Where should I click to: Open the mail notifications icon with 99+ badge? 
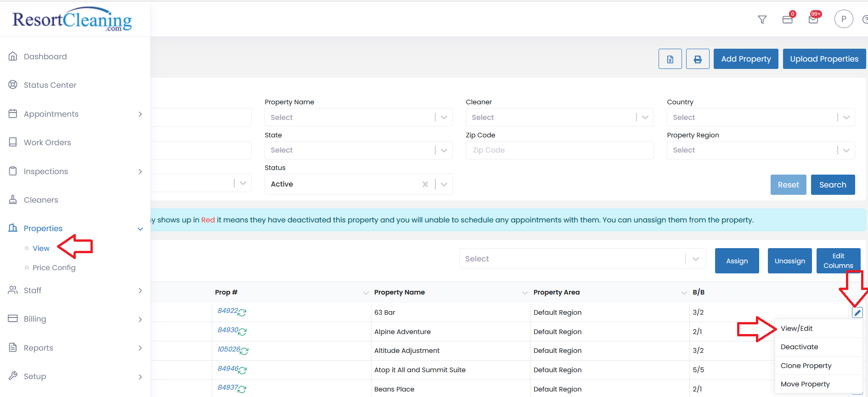pyautogui.click(x=813, y=19)
